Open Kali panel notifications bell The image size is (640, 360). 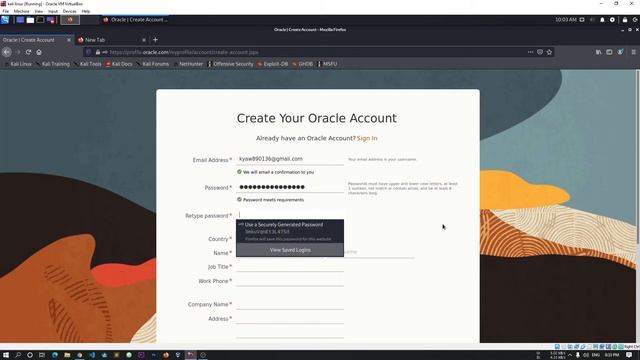[x=602, y=20]
